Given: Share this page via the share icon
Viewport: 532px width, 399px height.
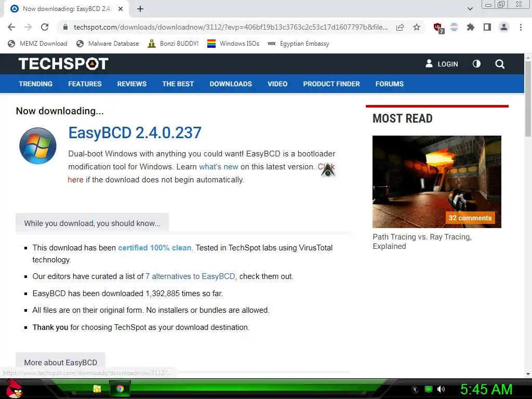Looking at the screenshot, I should click(400, 27).
